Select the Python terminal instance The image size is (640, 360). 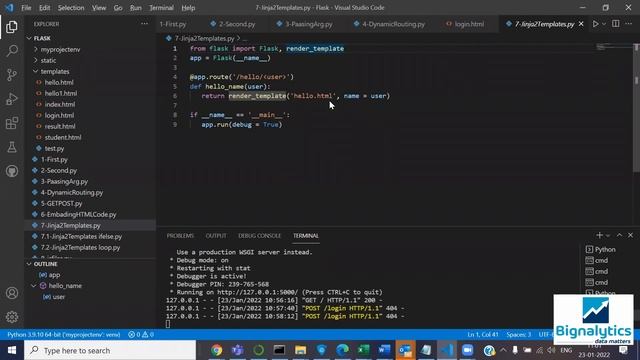tap(601, 249)
